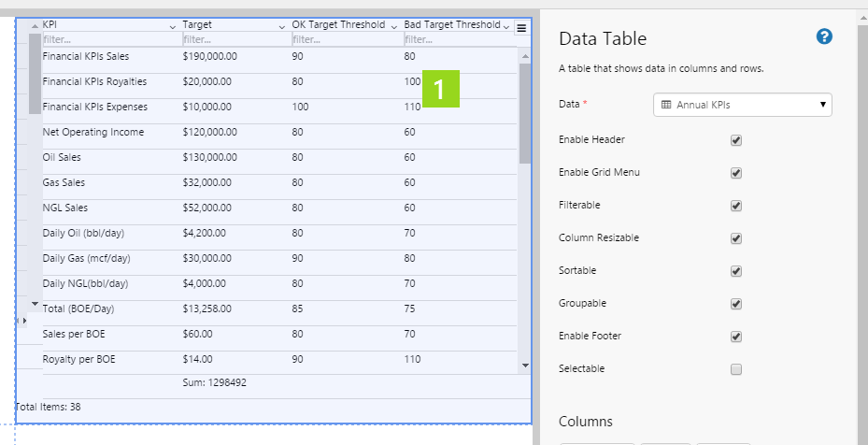Click the table's scroll down arrow
The height and width of the screenshot is (445, 868).
(524, 366)
